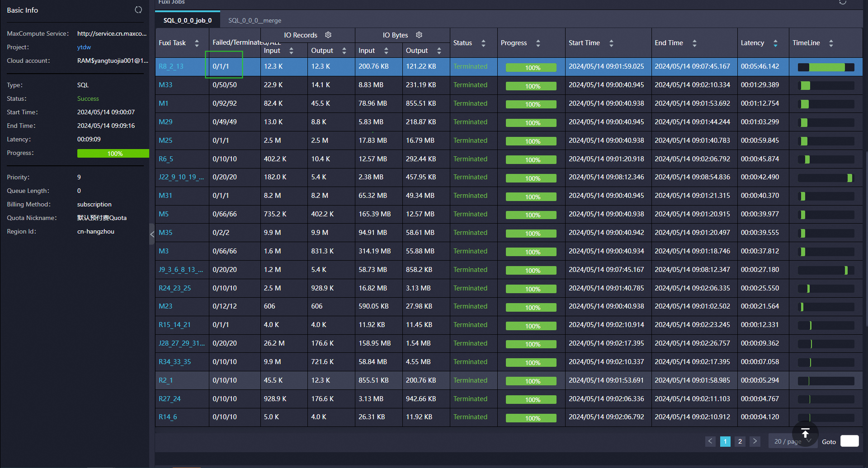Viewport: 868px width, 468px height.
Task: Open Fuxi task M5
Action: pyautogui.click(x=164, y=214)
